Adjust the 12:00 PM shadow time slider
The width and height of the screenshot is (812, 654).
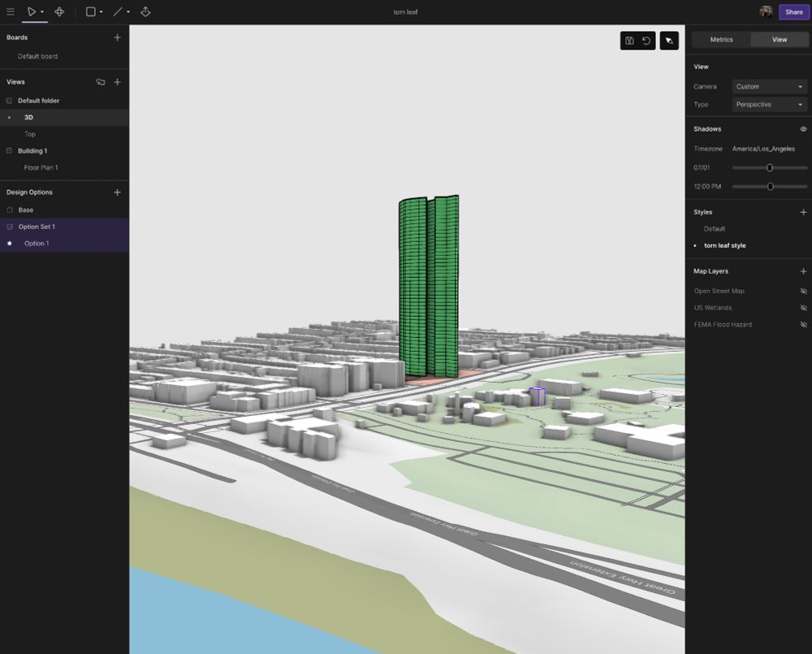click(x=770, y=187)
